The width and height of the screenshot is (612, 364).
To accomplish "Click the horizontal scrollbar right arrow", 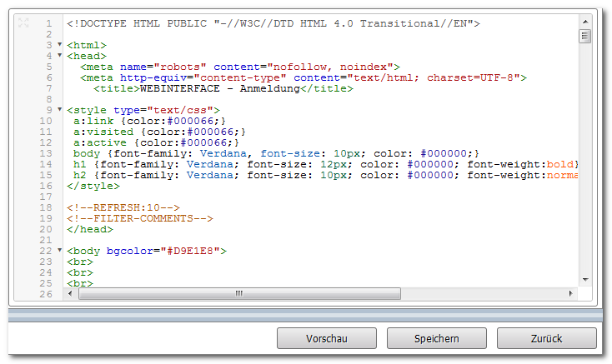I will tap(570, 293).
